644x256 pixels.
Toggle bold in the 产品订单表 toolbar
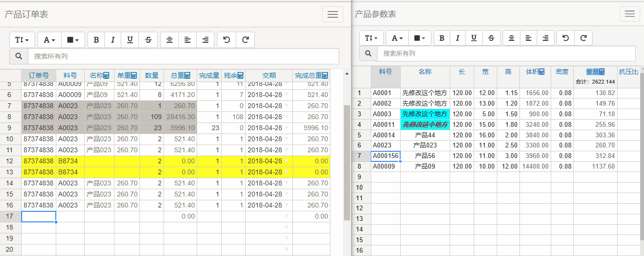[x=96, y=40]
